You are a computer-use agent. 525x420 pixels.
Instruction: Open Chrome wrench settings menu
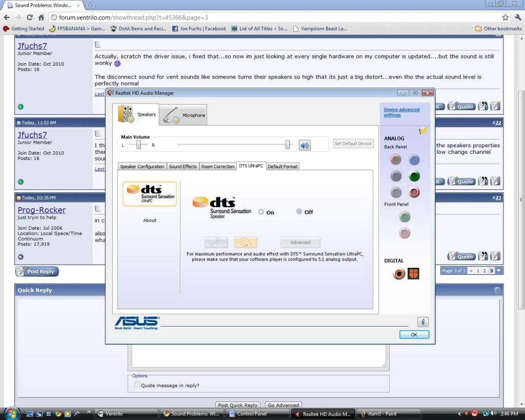(x=518, y=17)
